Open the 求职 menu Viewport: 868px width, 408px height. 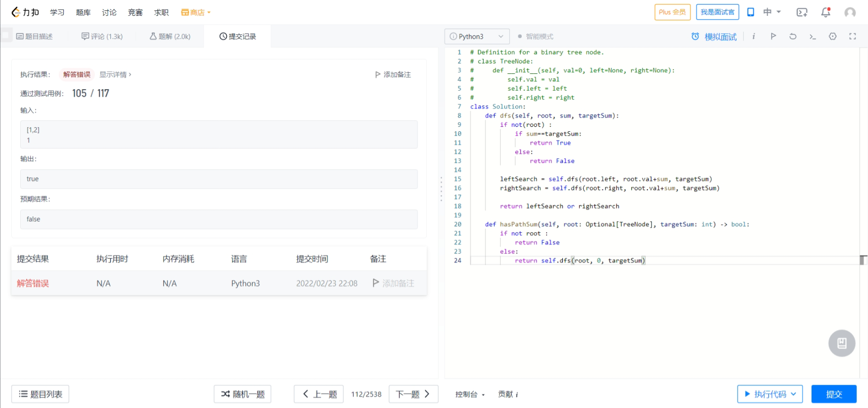coord(161,12)
